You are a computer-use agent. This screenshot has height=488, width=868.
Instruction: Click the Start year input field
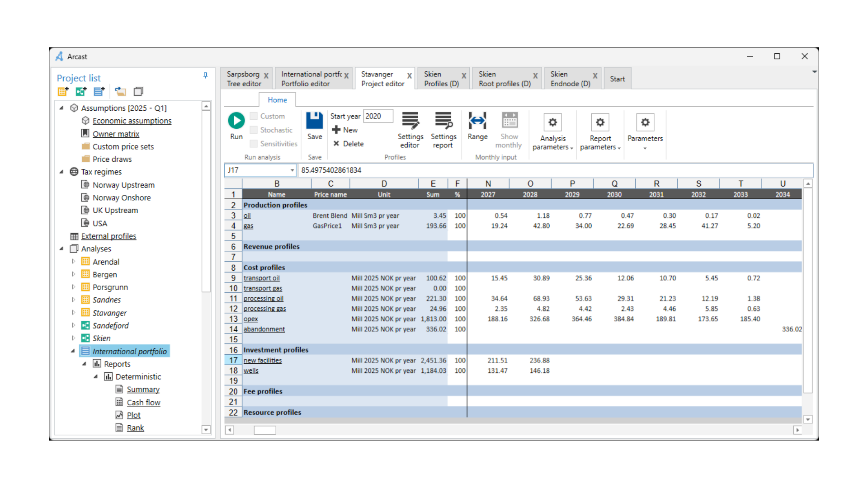click(x=378, y=116)
